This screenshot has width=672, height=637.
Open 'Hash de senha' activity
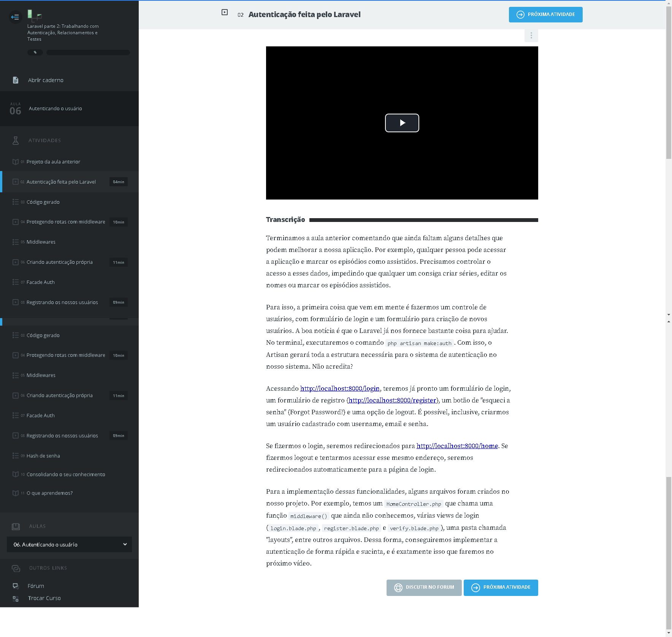(43, 456)
